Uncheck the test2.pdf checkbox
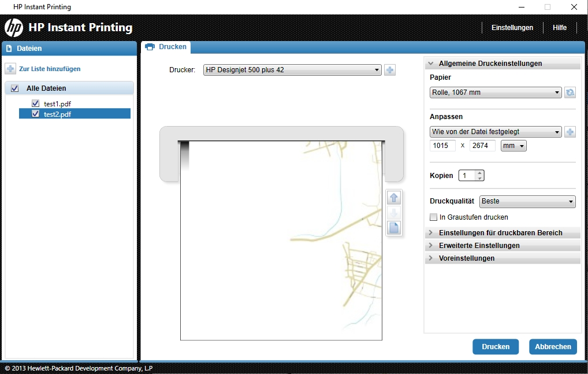The image size is (588, 374). 35,114
